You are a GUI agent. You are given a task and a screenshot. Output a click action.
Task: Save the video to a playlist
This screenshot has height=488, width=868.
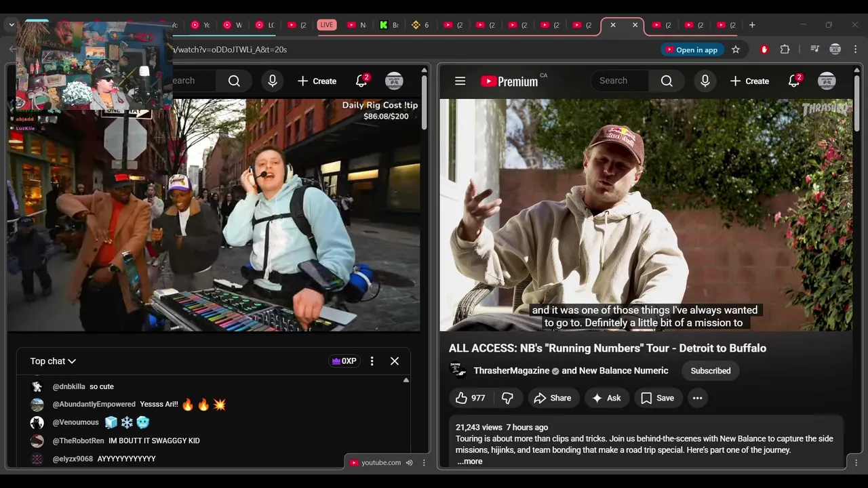(x=658, y=398)
